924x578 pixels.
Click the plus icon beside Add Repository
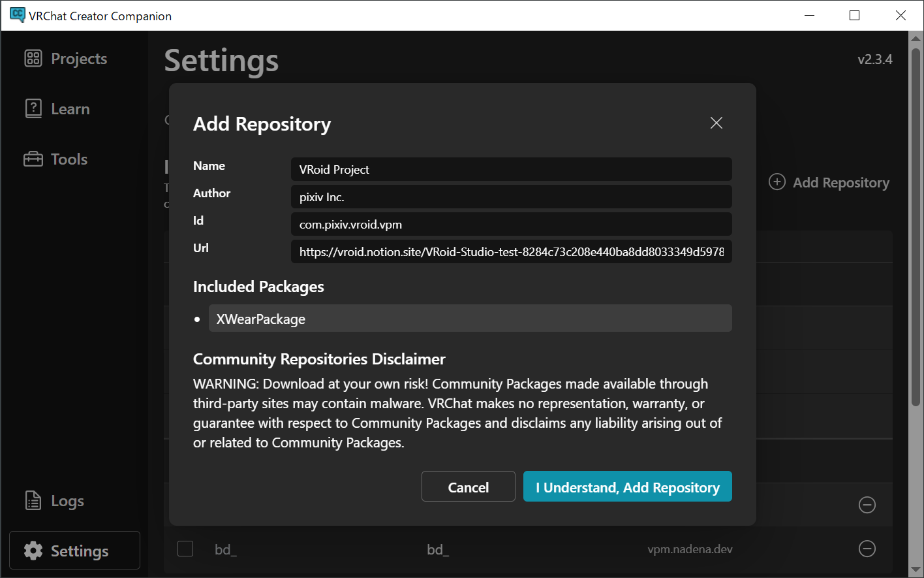click(x=777, y=182)
